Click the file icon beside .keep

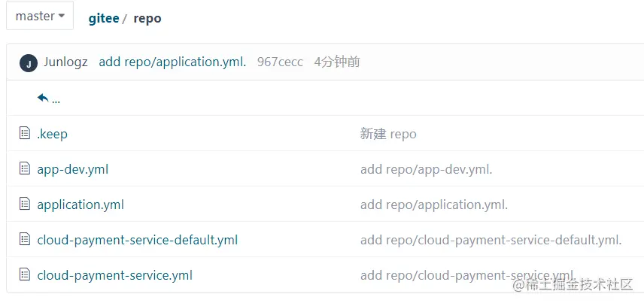(25, 133)
